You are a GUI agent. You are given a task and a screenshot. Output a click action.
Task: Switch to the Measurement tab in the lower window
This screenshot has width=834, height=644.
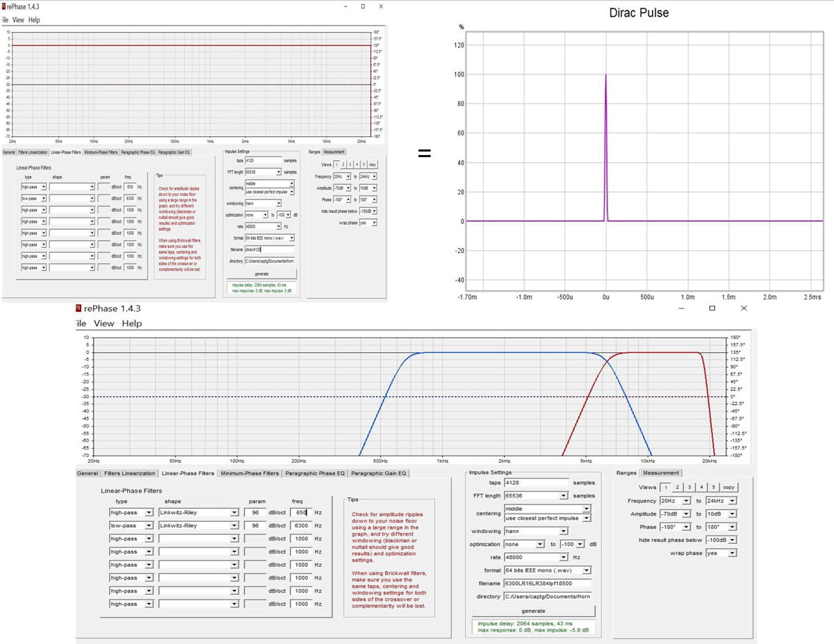[661, 473]
